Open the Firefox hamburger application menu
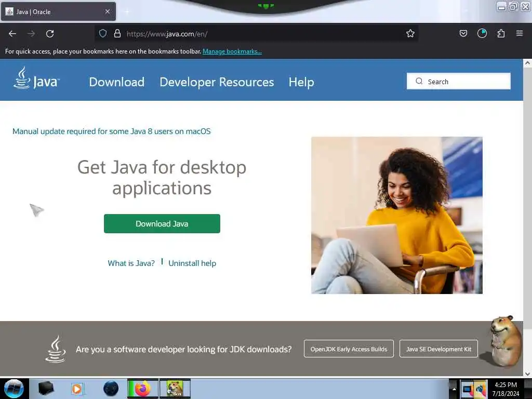This screenshot has height=399, width=532. 520,33
